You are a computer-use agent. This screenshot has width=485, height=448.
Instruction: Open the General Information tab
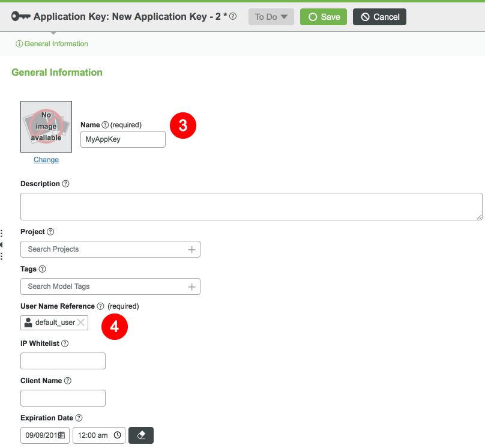click(52, 44)
